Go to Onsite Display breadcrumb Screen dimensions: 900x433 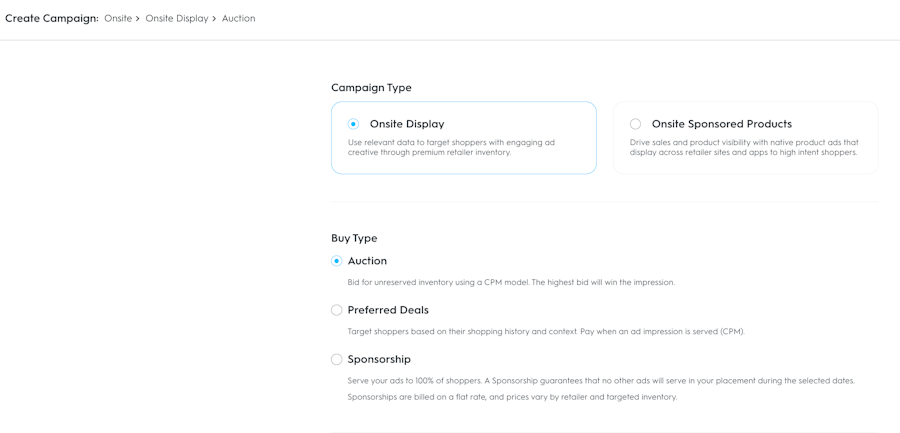click(176, 18)
